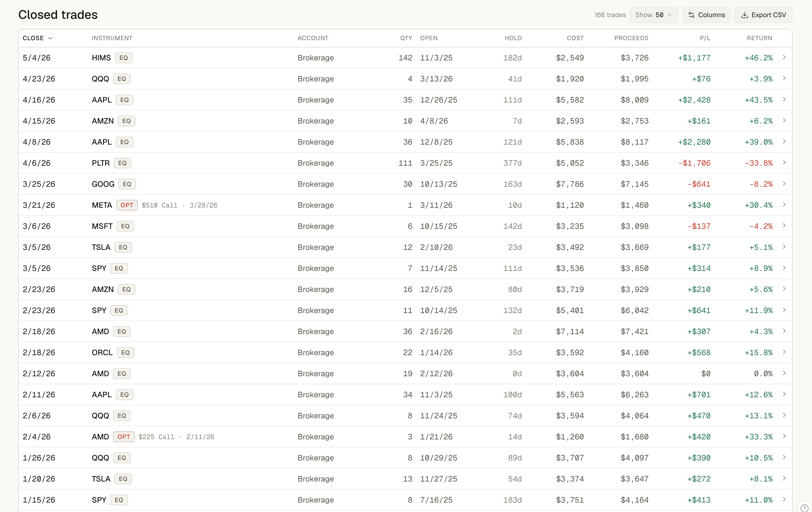Click the ORCL ticker text
The height and width of the screenshot is (512, 812).
click(x=102, y=352)
